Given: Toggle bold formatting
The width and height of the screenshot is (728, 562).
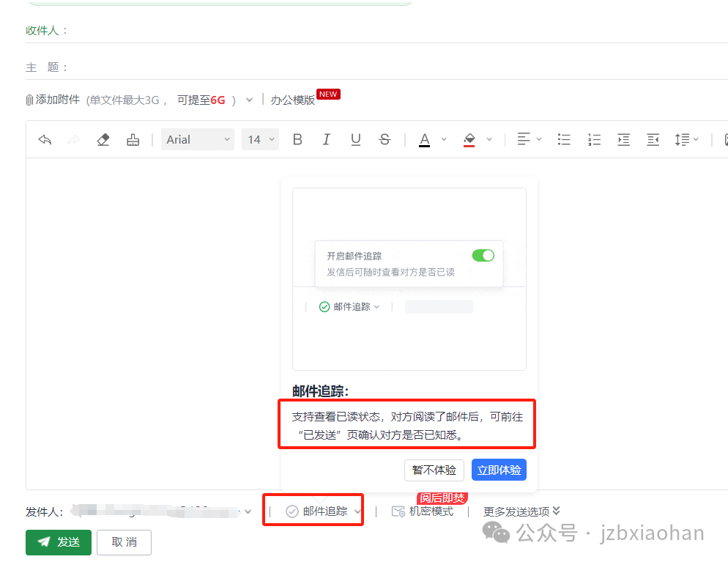Looking at the screenshot, I should [x=297, y=139].
